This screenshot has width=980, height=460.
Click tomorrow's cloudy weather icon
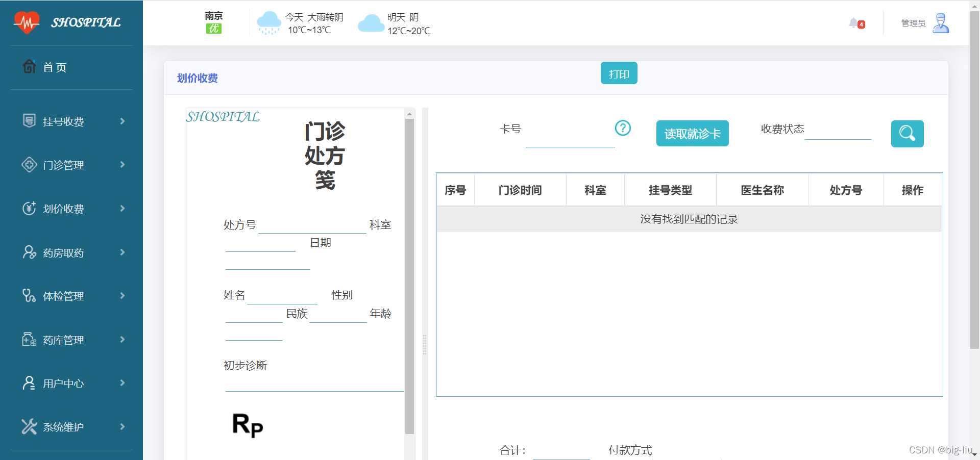coord(371,23)
